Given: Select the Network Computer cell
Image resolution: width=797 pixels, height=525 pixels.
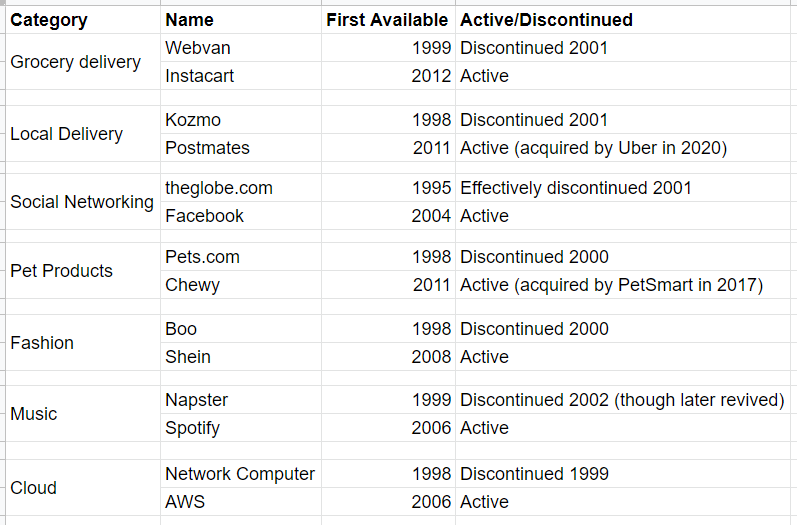Looking at the screenshot, I should [x=241, y=474].
